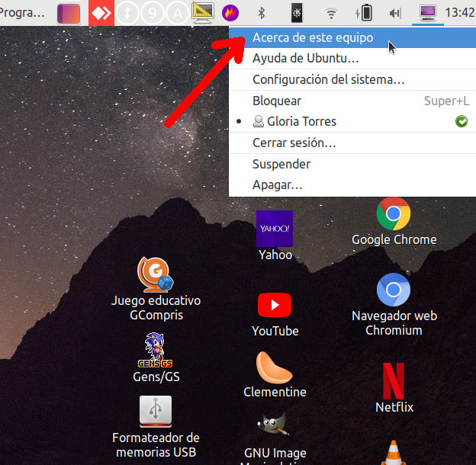Choose Suspender from the session menu
Image resolution: width=476 pixels, height=465 pixels.
tap(352, 164)
